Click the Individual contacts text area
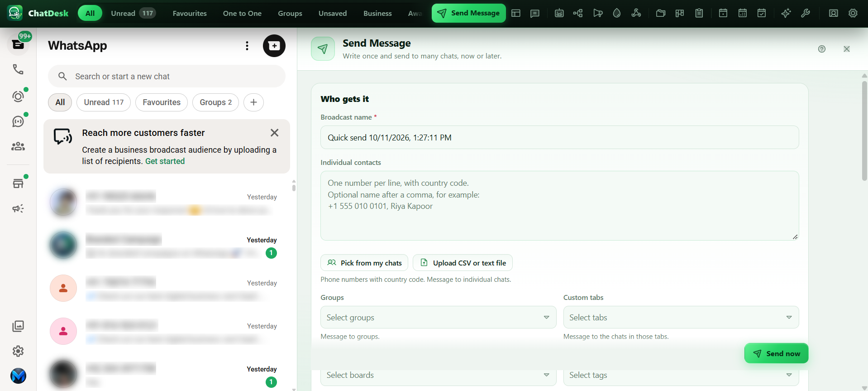 (559, 206)
